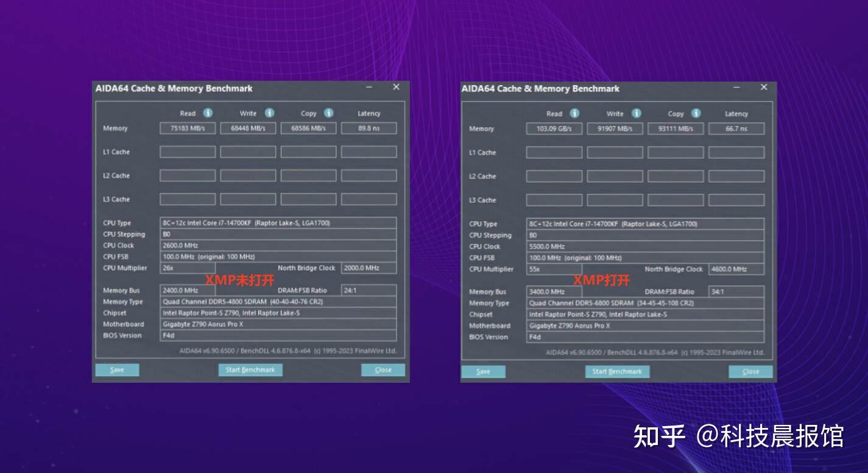Select Memory Read value 103.09 GB/s

point(554,129)
